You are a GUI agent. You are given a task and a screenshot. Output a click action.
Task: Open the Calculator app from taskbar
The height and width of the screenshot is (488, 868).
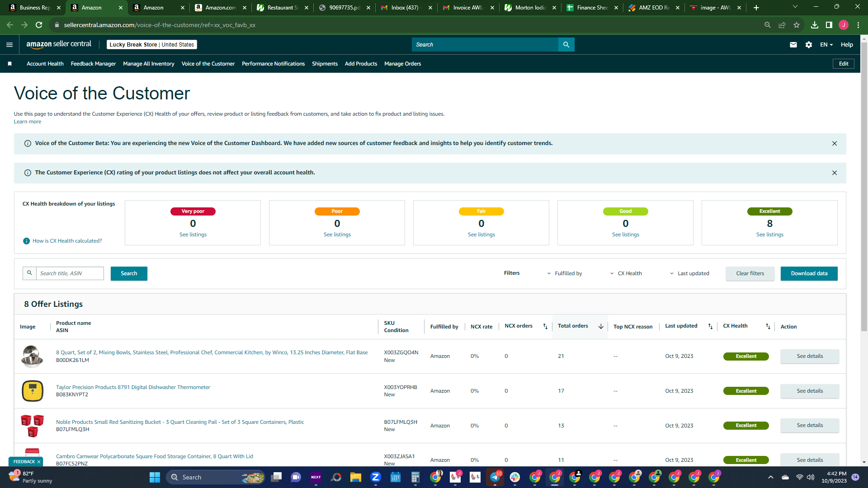(x=415, y=477)
